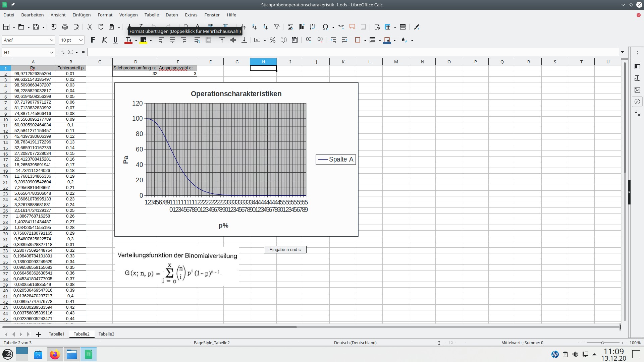Image resolution: width=644 pixels, height=362 pixels.
Task: Insert hyperlink via toolbar icon
Action: point(341,27)
